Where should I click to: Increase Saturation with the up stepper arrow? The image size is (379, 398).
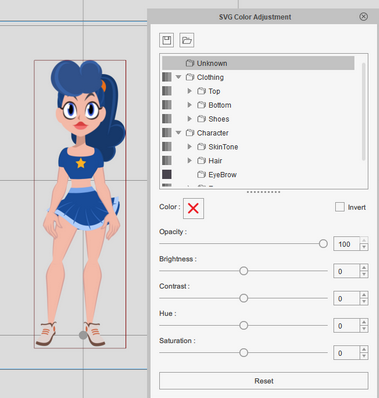pyautogui.click(x=364, y=349)
